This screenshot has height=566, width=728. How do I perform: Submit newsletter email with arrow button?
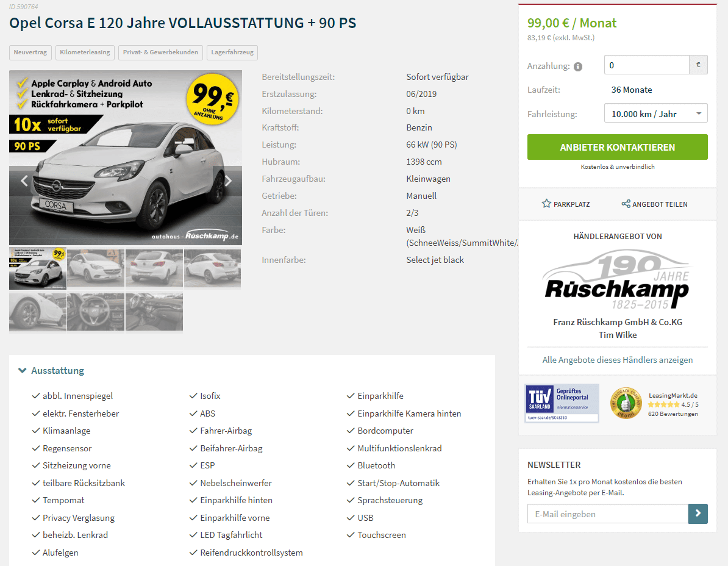(698, 514)
